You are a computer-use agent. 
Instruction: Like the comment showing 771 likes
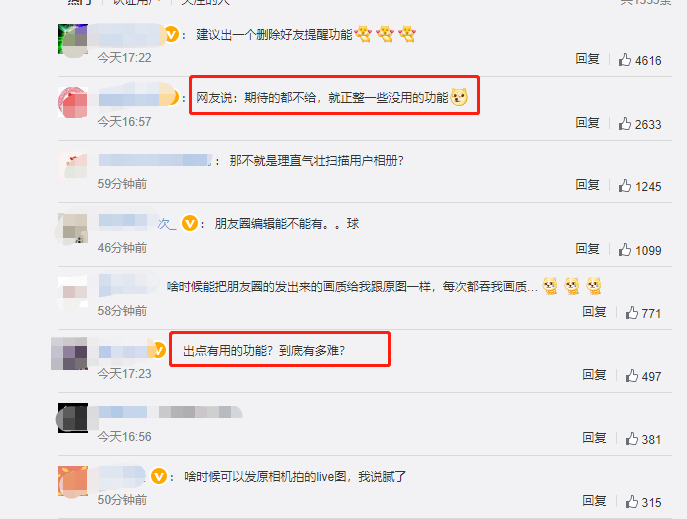[632, 313]
